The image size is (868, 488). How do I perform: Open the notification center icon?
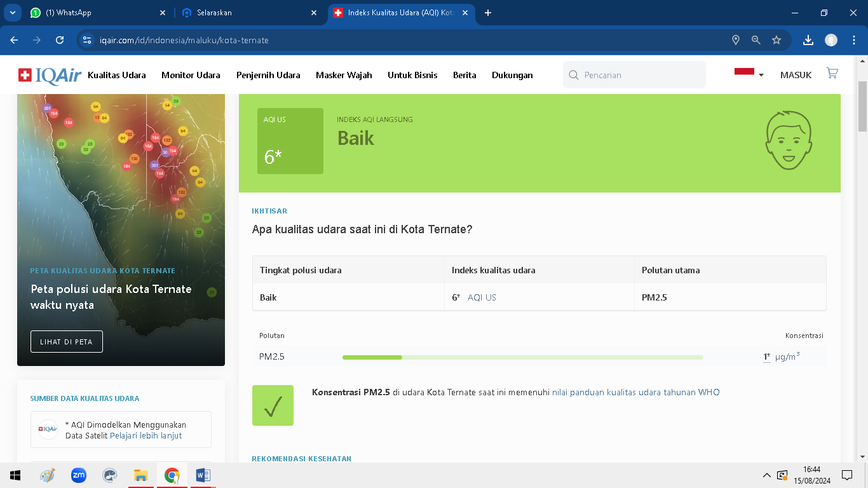(846, 475)
